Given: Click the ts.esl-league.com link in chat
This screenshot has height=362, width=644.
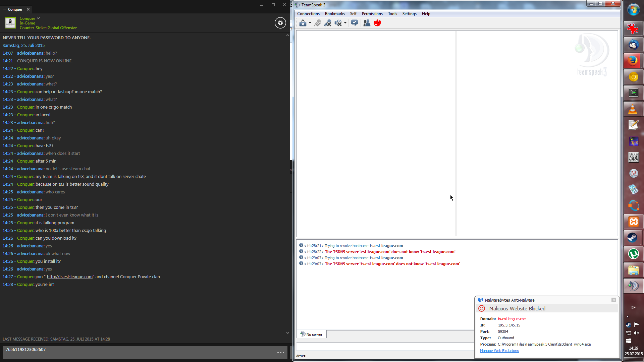Looking at the screenshot, I should coord(70,277).
